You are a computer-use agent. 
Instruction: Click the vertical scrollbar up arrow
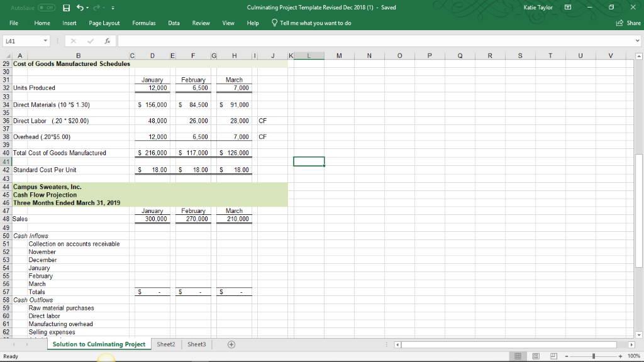click(x=639, y=56)
